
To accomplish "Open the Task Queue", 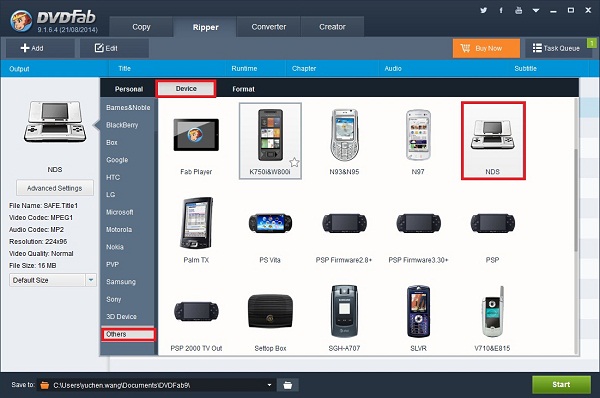I will click(556, 48).
